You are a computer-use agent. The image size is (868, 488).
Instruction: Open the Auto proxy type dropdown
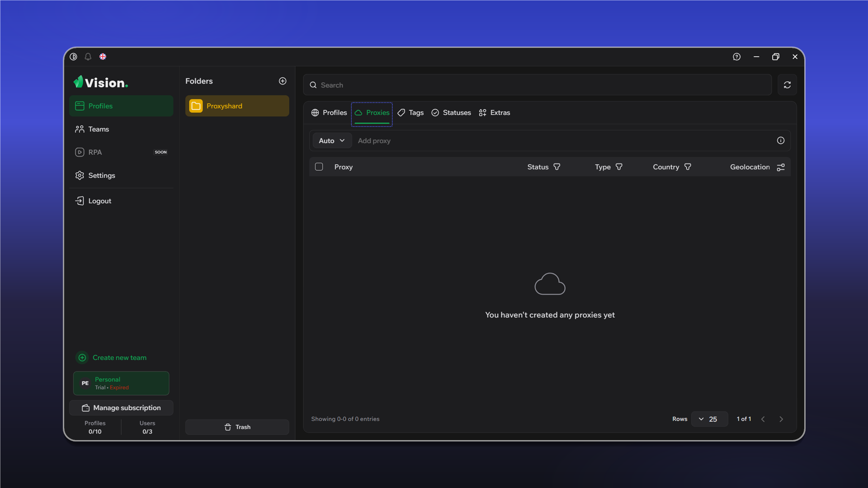(332, 141)
